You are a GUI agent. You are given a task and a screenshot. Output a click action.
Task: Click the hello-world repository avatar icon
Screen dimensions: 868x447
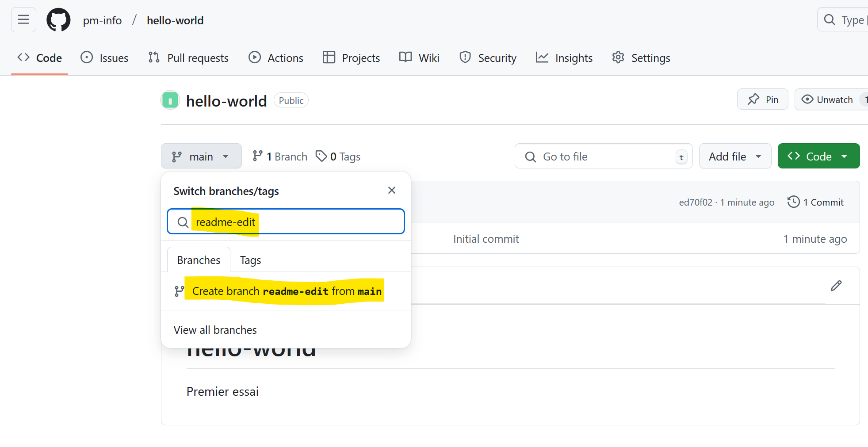tap(170, 100)
